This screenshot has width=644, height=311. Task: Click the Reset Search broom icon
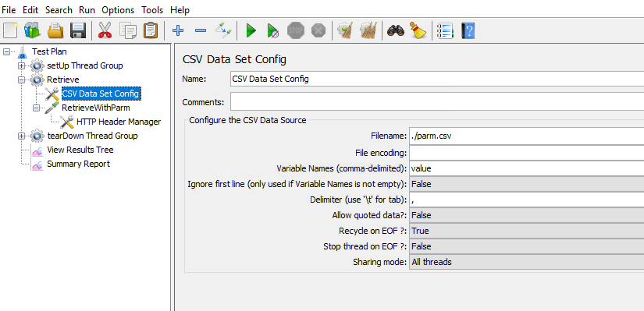[x=418, y=30]
